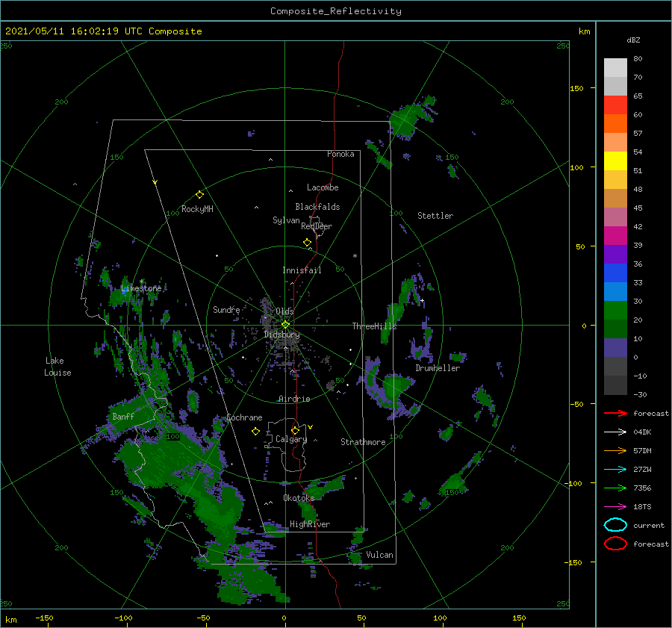The image size is (672, 628).
Task: Click the Banff city label
Action: pyautogui.click(x=123, y=416)
